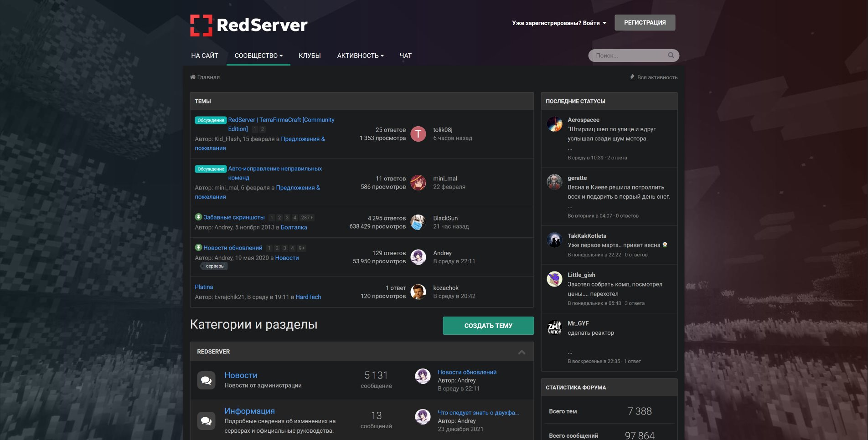Open geratte's profile name
The image size is (868, 440).
tap(577, 178)
